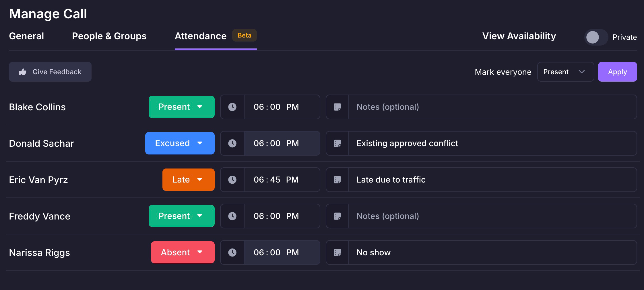Screen dimensions: 644x290
Task: Click the clock icon in Eric Van Pyrz's row
Action: 232,180
